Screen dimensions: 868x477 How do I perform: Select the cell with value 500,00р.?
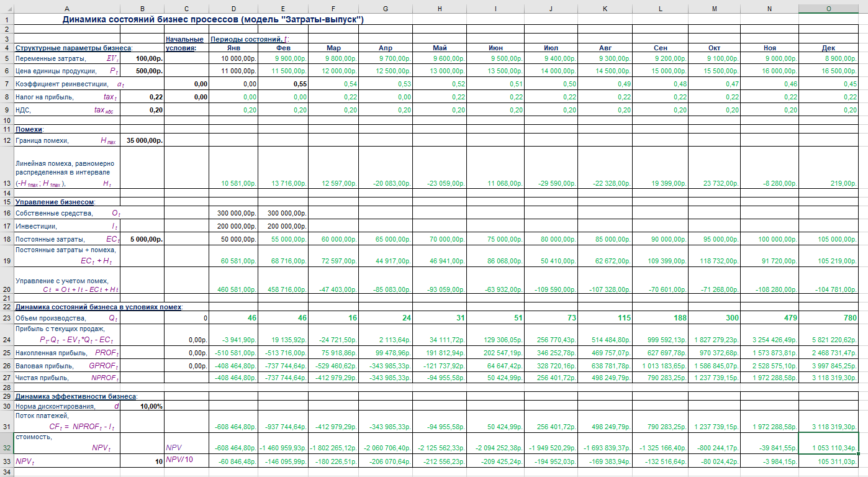142,71
